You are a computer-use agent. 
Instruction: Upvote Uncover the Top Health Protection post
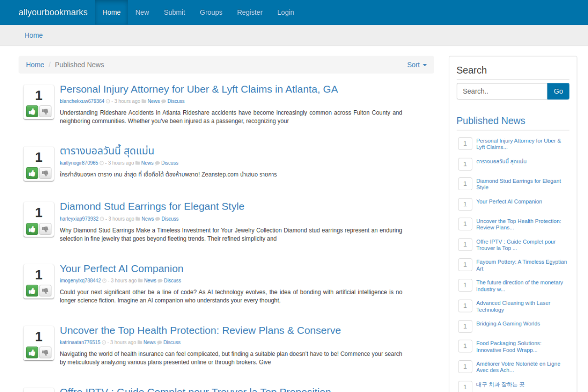coord(32,352)
